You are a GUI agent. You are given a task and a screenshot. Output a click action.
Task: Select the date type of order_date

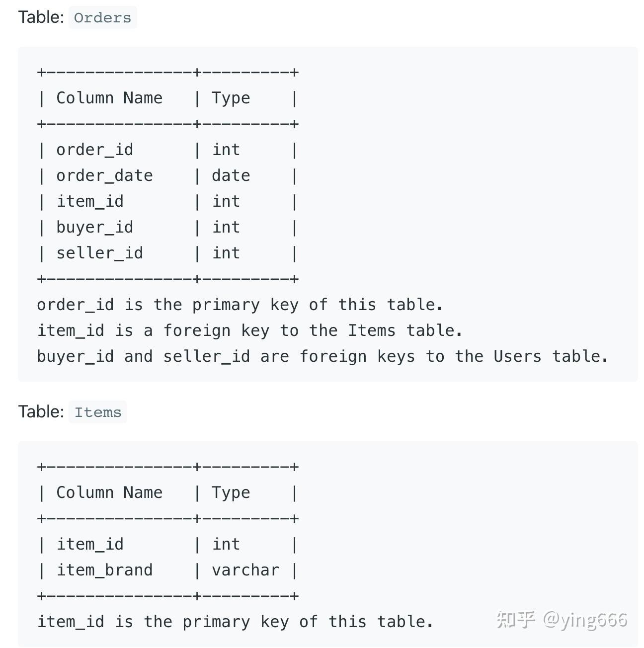click(x=231, y=175)
